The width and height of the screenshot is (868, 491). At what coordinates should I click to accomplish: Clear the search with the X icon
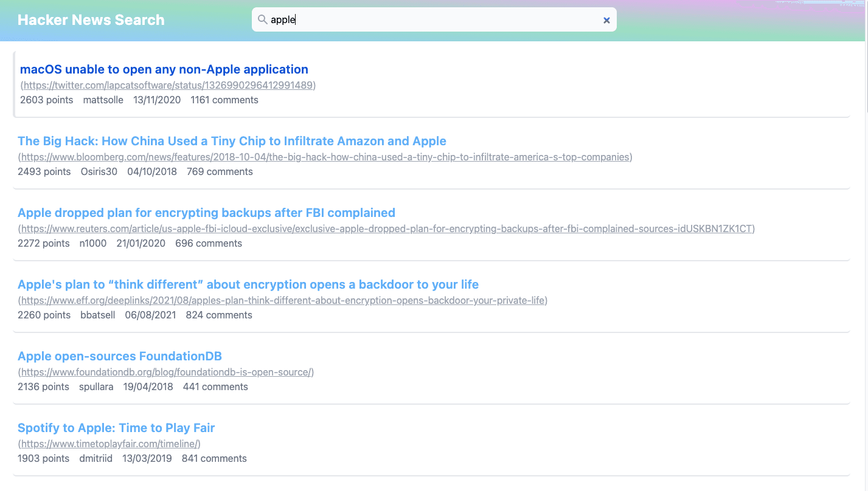pyautogui.click(x=606, y=20)
